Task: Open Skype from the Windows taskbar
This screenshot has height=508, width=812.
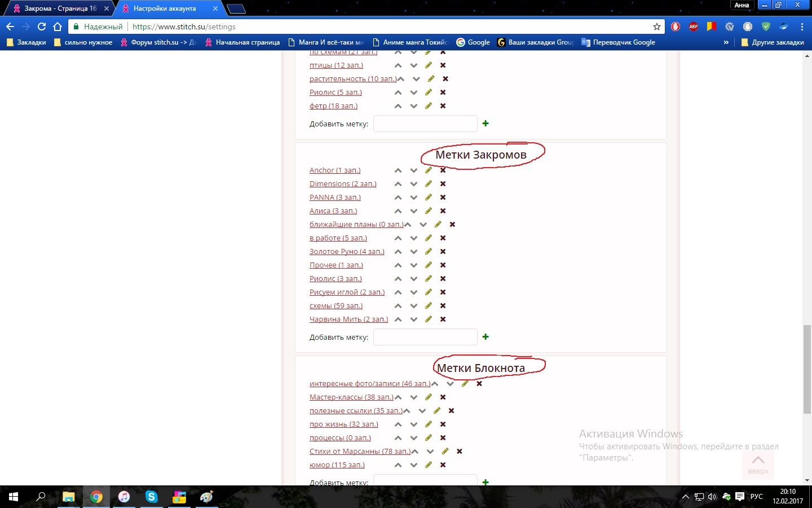Action: click(151, 497)
